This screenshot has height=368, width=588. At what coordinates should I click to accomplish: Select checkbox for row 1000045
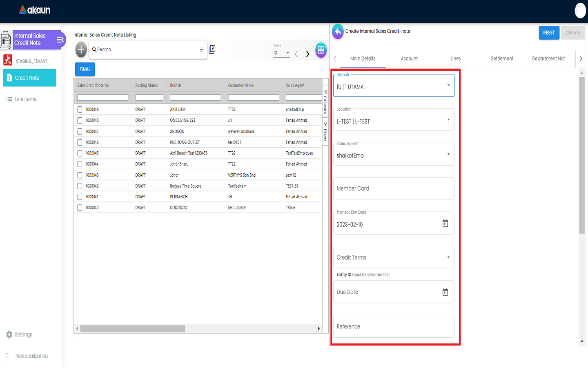[x=80, y=153]
